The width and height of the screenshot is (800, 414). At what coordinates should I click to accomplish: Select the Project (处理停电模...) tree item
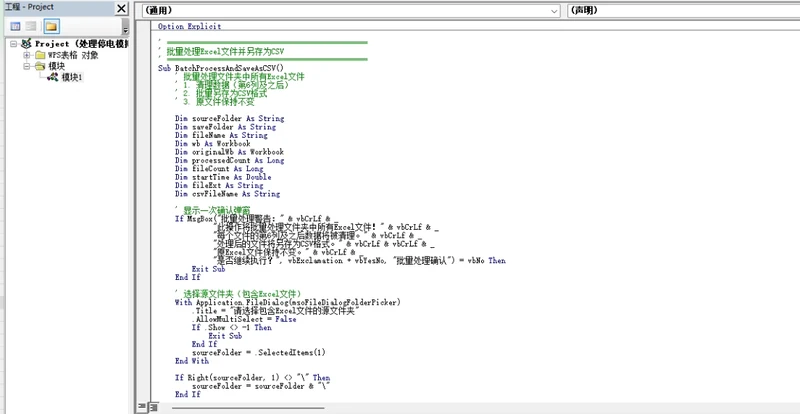click(x=81, y=44)
